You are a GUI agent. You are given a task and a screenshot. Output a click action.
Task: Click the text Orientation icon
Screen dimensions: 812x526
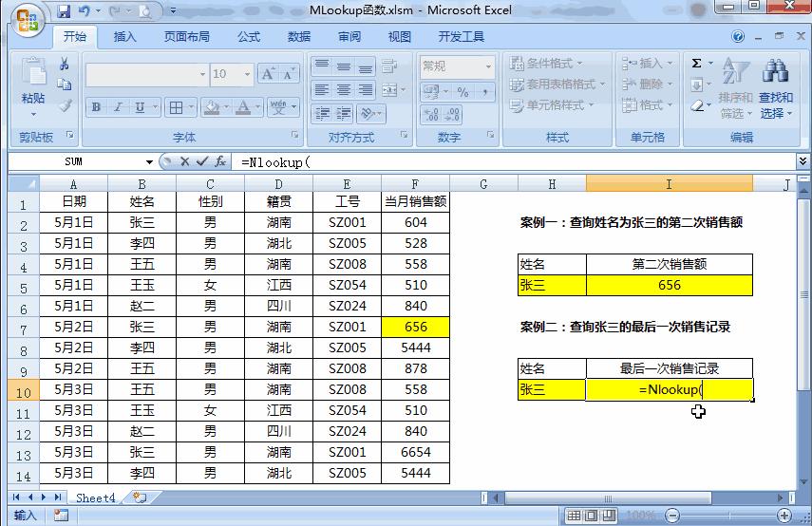(368, 113)
